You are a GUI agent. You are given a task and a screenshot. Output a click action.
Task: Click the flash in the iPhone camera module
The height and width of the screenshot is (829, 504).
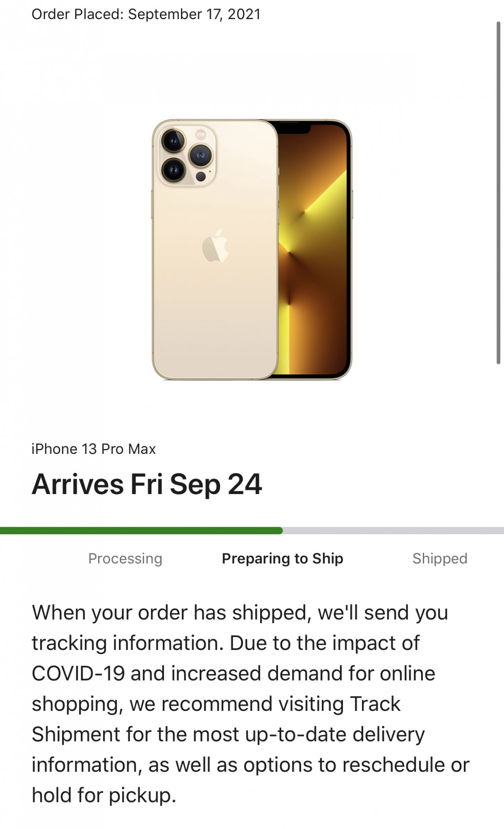click(x=201, y=134)
